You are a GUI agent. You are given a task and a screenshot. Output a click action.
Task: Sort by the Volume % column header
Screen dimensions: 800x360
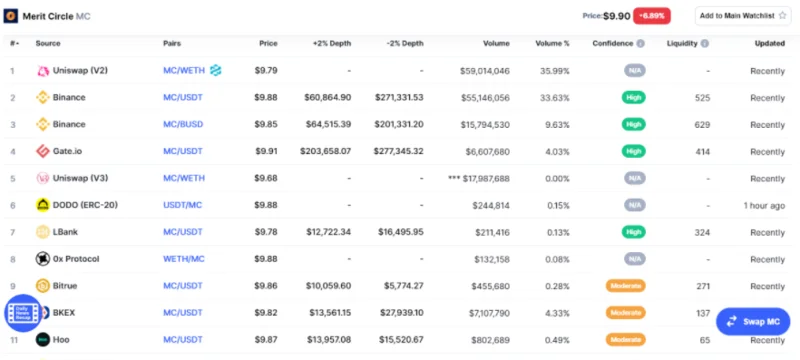coord(553,44)
